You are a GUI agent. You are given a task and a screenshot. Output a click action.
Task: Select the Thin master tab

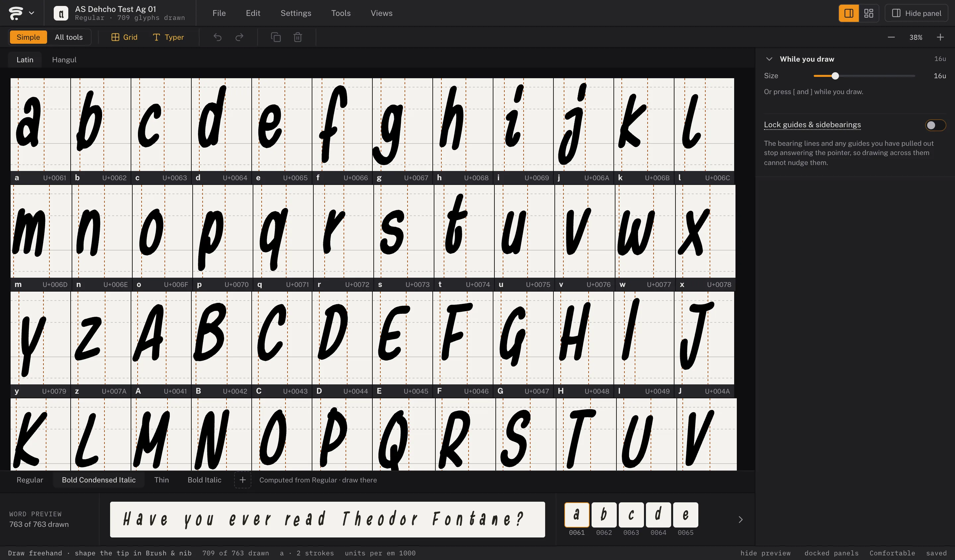[161, 480]
